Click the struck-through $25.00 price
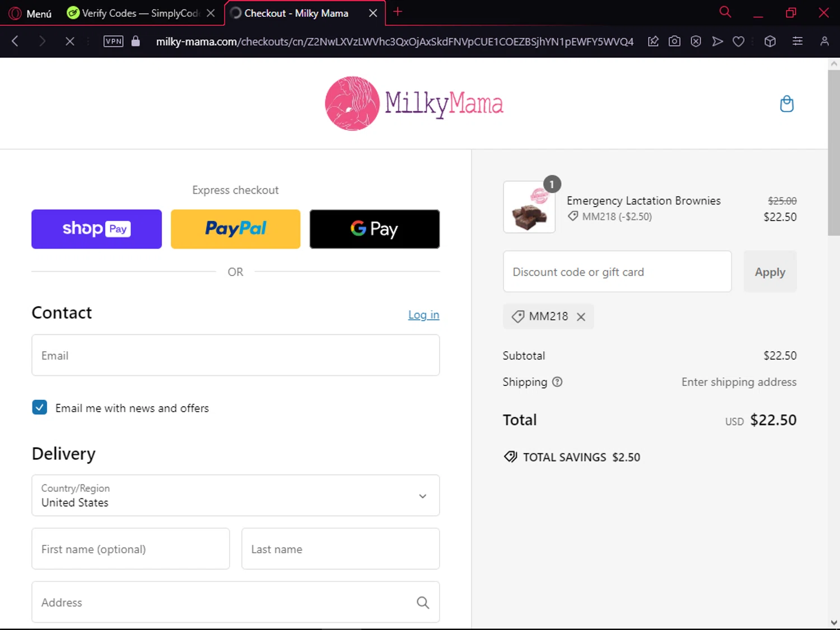Viewport: 840px width, 630px height. [x=782, y=200]
